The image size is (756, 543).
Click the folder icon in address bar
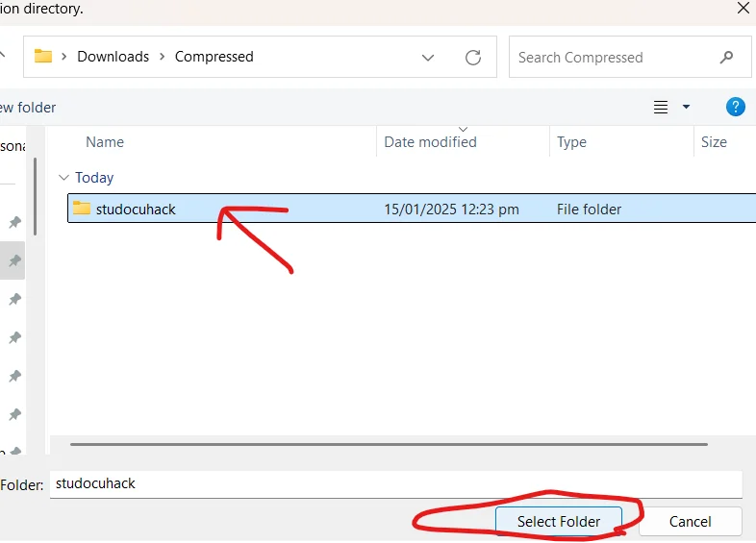click(43, 56)
